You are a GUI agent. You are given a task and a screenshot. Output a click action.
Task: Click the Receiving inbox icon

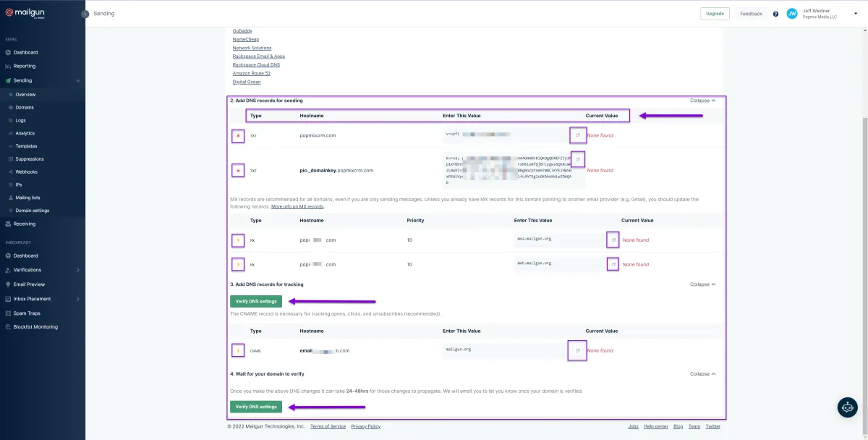click(8, 224)
